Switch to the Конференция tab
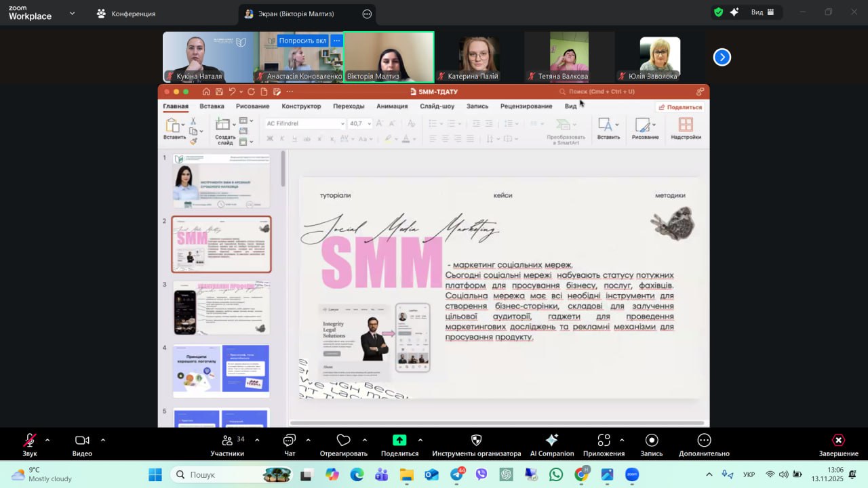The image size is (868, 488). tap(126, 14)
